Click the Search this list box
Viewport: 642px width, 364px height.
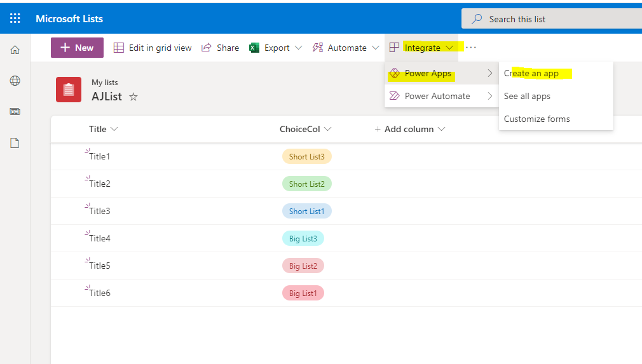[x=552, y=19]
